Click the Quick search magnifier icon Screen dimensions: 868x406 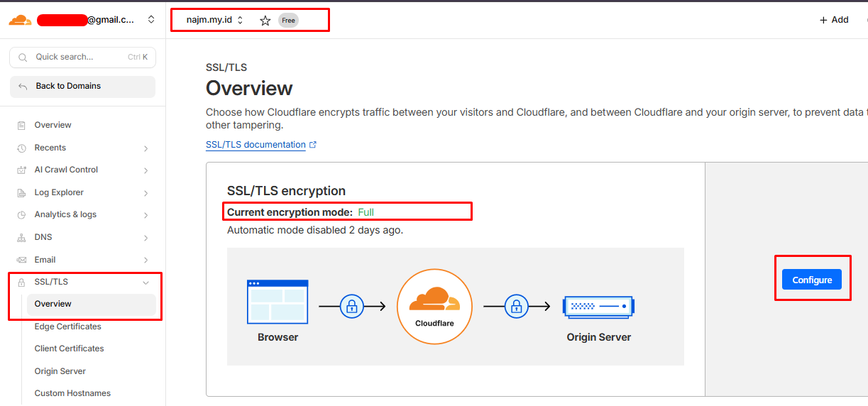(23, 57)
